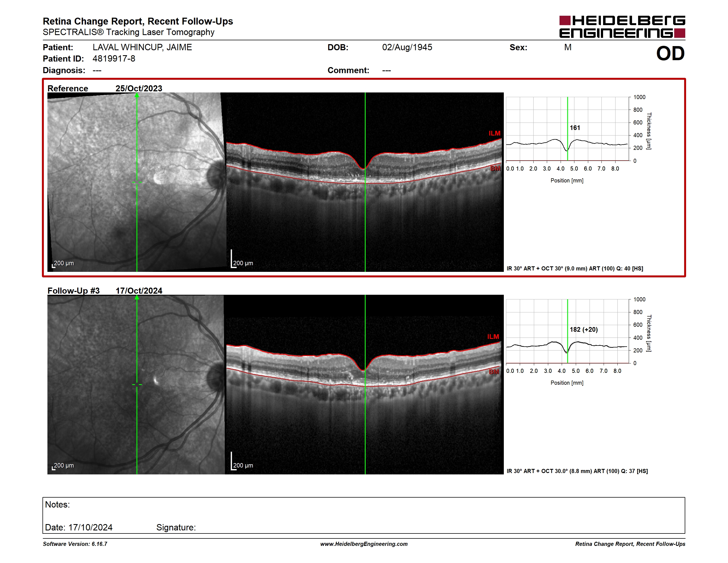This screenshot has width=728, height=563.
Task: Click the Sex value M
Action: [568, 47]
